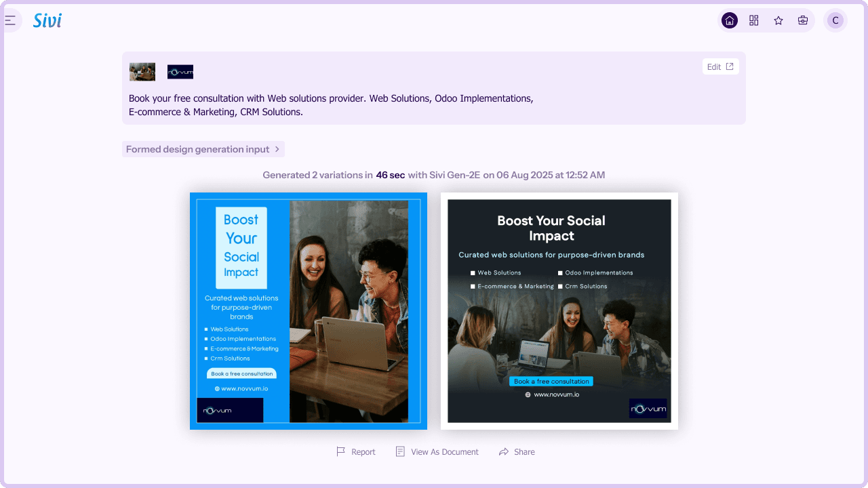
Task: Open the hamburger sidebar menu
Action: click(10, 20)
